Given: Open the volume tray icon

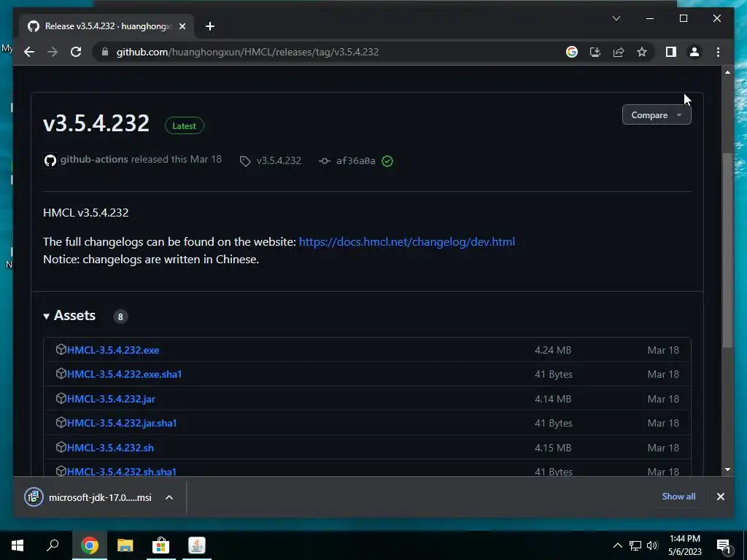Looking at the screenshot, I should (x=652, y=545).
